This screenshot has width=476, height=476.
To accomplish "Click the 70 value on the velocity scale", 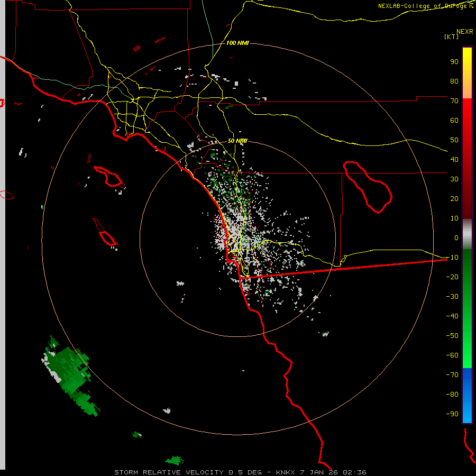I will point(454,101).
